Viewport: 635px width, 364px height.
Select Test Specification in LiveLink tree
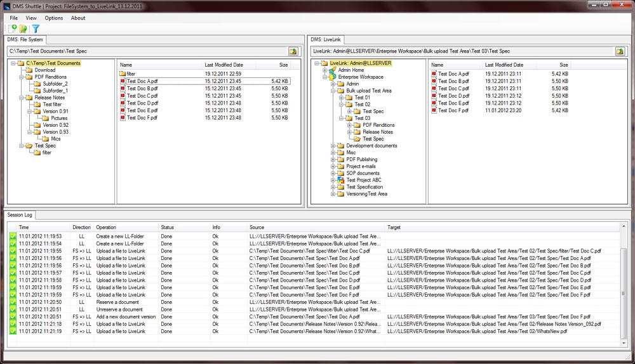point(364,187)
